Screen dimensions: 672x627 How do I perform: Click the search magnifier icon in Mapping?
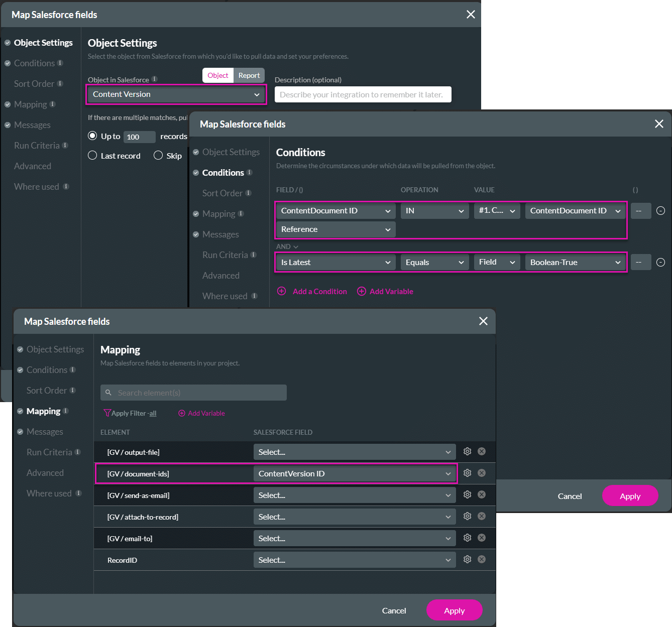coord(108,393)
